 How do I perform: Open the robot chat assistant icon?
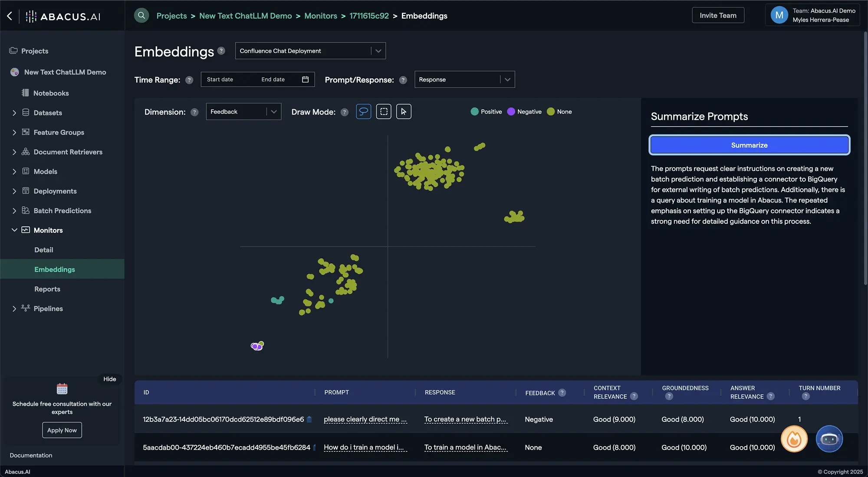(829, 439)
